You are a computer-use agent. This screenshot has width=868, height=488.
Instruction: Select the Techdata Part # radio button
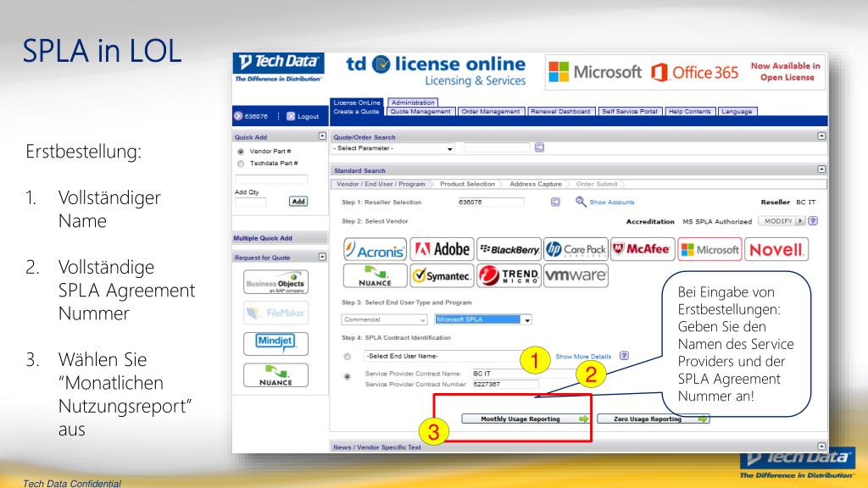[x=240, y=164]
